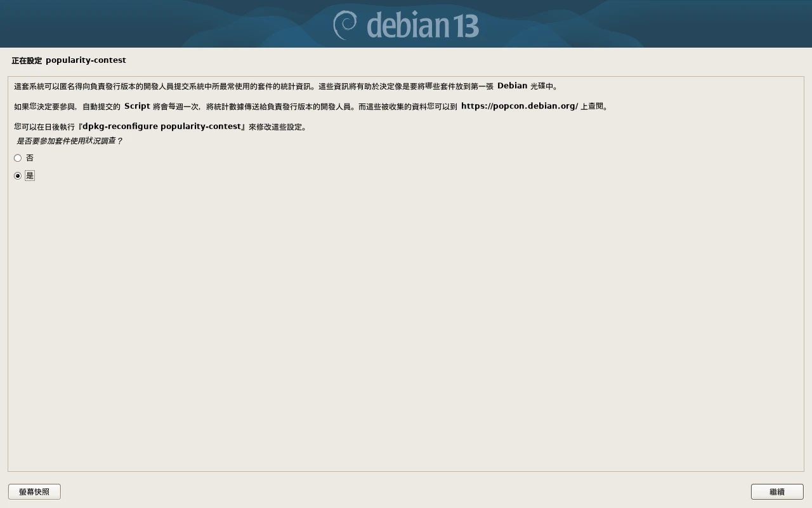This screenshot has width=812, height=508.
Task: Click the 否 option label text
Action: (x=30, y=158)
